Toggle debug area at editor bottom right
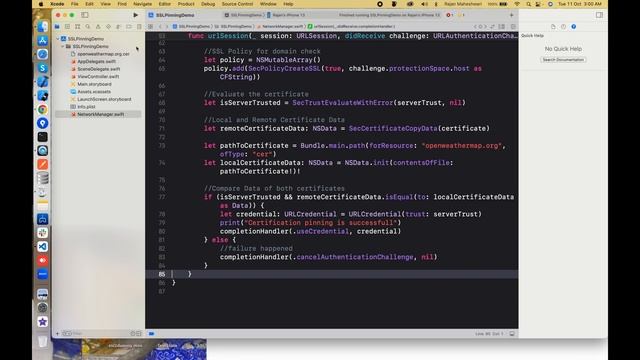 coord(512,333)
